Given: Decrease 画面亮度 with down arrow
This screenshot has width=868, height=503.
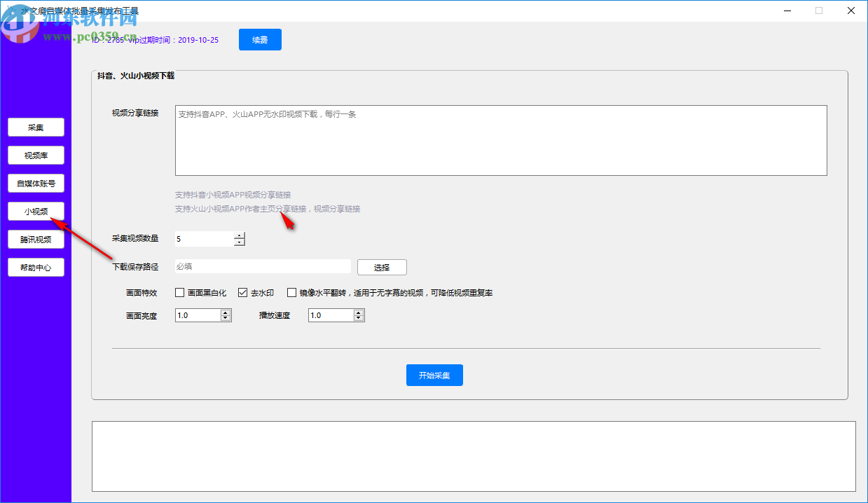Looking at the screenshot, I should 226,319.
